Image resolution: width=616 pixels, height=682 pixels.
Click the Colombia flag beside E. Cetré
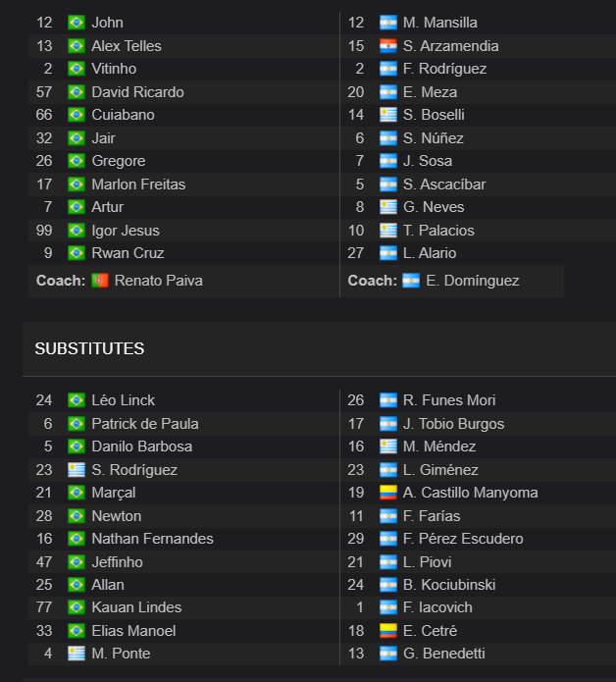pos(387,631)
